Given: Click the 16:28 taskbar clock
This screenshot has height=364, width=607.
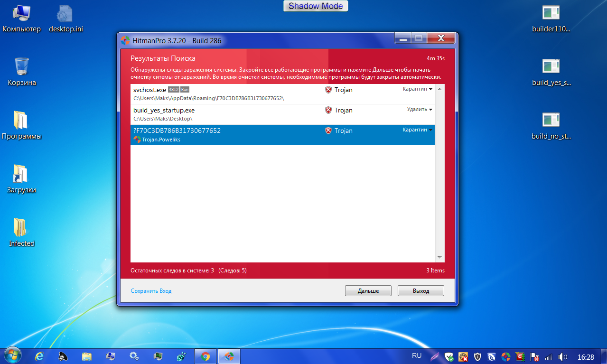Looking at the screenshot, I should point(586,356).
